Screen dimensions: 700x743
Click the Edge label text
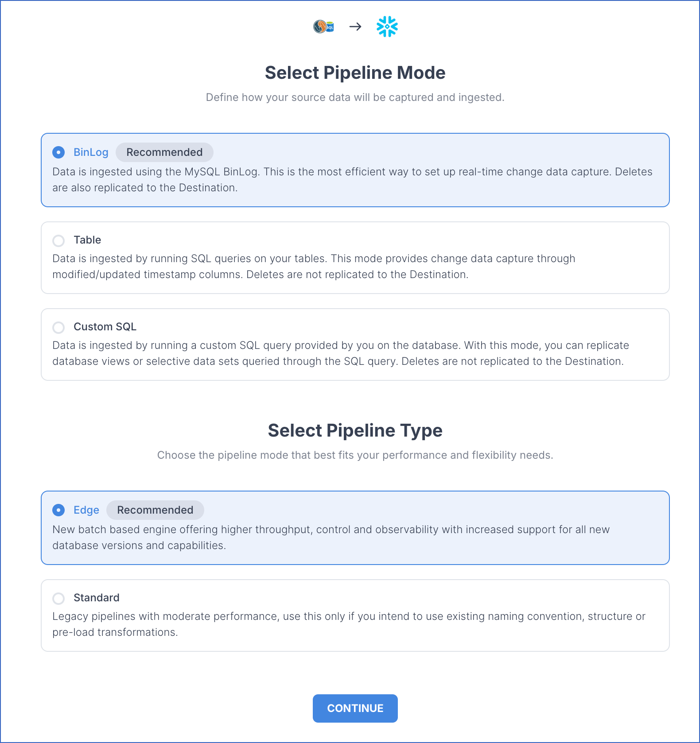[x=86, y=510]
